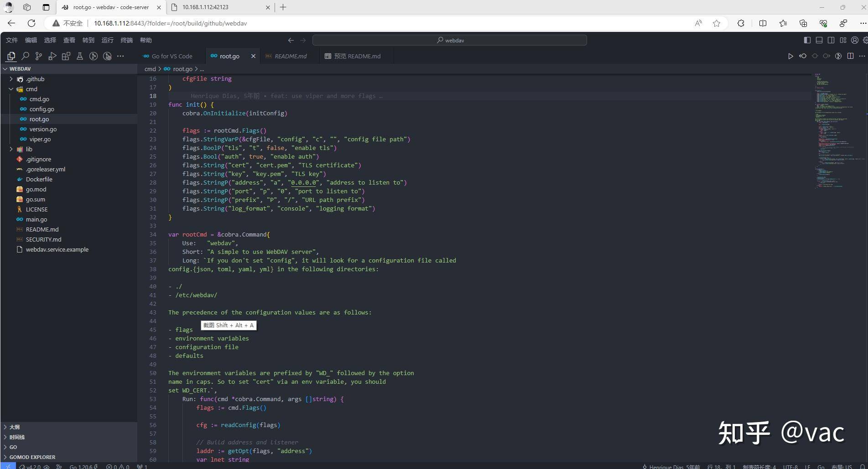Viewport: 868px width, 469px height.
Task: Toggle bottom panel visibility
Action: pyautogui.click(x=819, y=40)
